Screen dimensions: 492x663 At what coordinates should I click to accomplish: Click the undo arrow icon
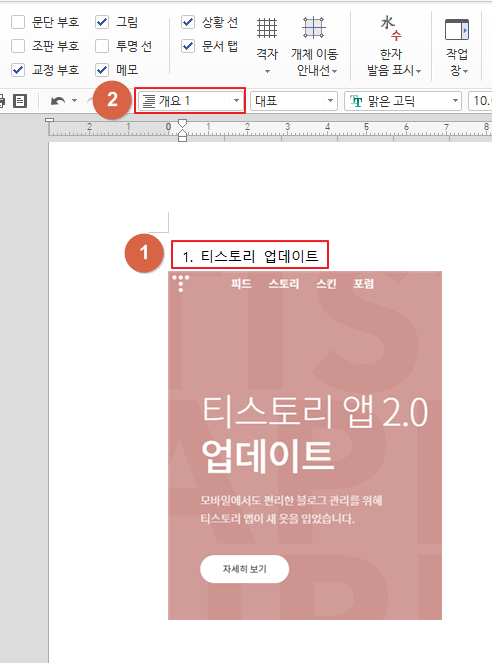pos(58,101)
